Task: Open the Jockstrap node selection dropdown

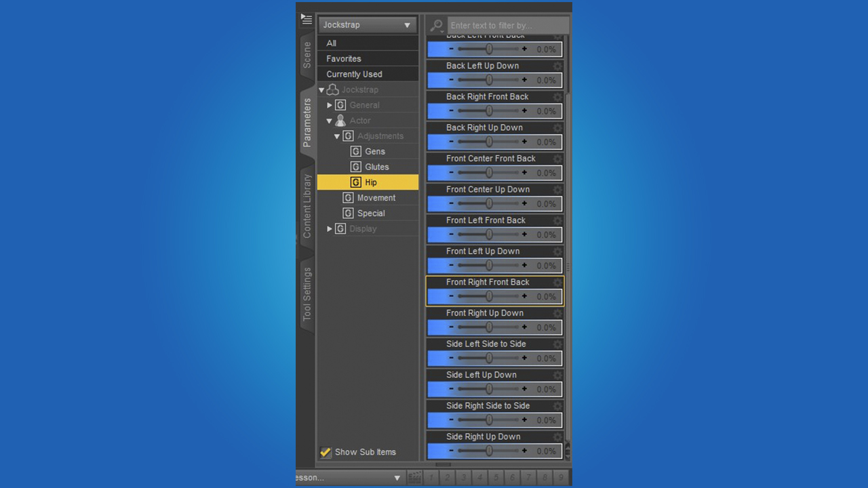Action: coord(368,25)
